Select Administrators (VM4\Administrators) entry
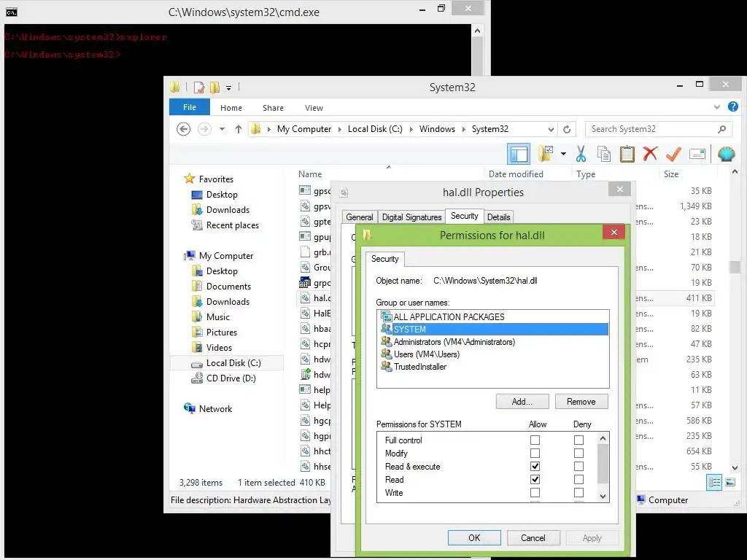This screenshot has width=747, height=560. tap(449, 342)
